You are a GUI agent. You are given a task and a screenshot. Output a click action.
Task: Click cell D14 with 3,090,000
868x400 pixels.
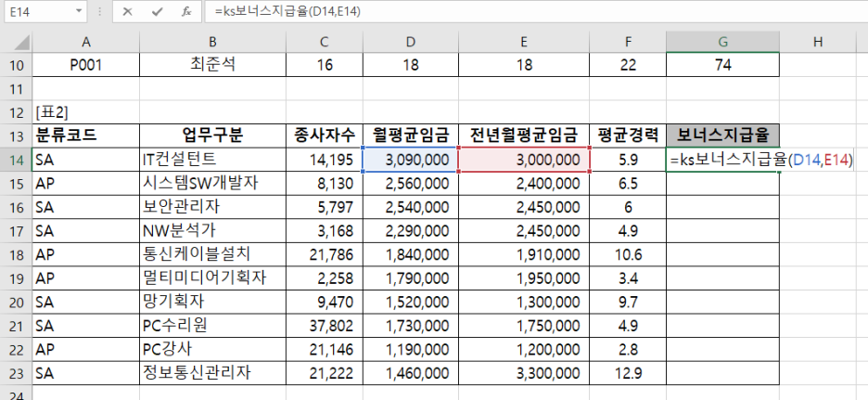tap(411, 161)
